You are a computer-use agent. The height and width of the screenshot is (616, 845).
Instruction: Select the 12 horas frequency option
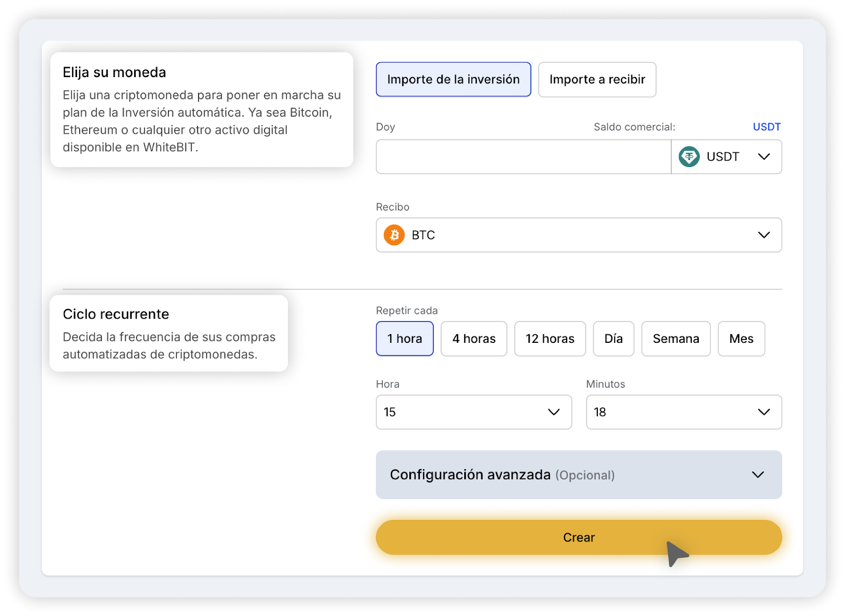(x=550, y=339)
